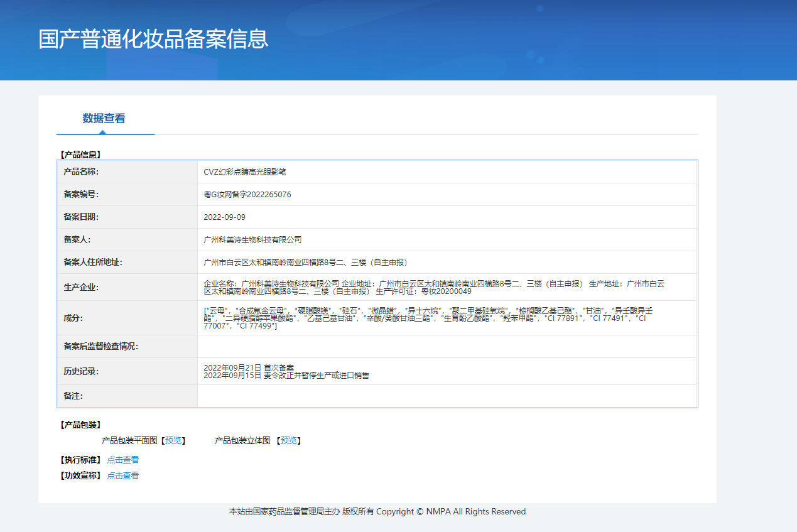Click the page title 国产普通化妆品备案信息
797x532 pixels.
pos(153,39)
